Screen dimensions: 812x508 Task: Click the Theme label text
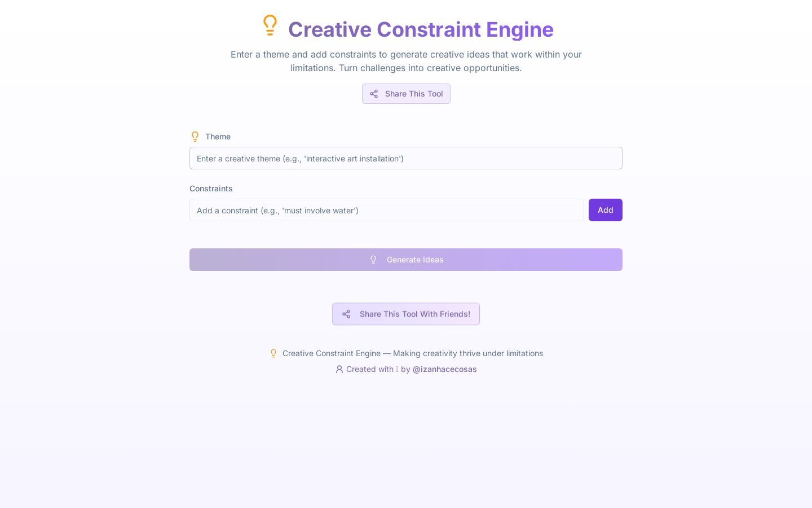[x=218, y=137]
